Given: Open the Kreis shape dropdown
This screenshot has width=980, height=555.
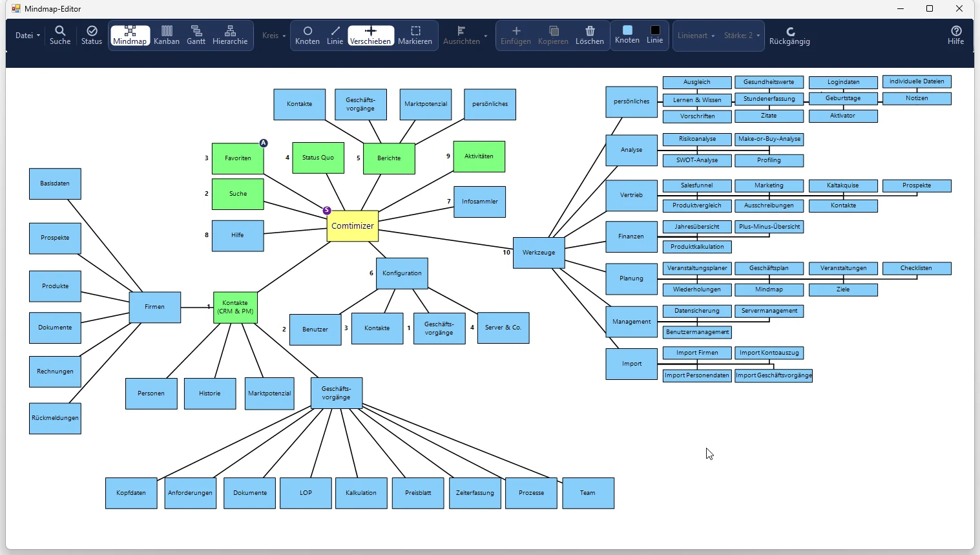Looking at the screenshot, I should click(x=274, y=36).
